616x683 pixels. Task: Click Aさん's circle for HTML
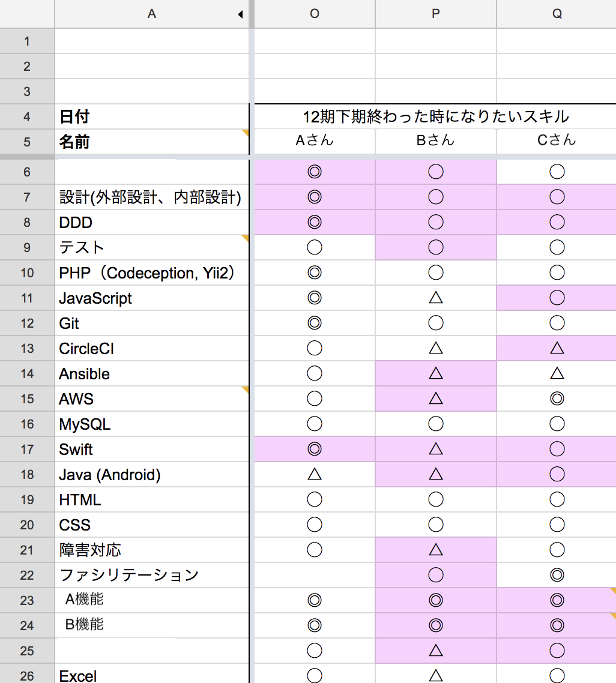315,499
